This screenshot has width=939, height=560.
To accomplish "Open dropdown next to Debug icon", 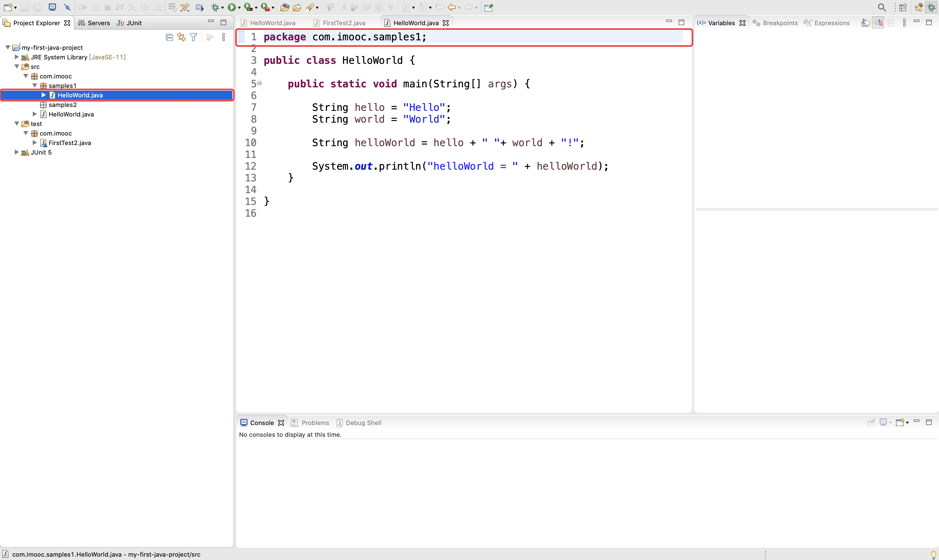I will pyautogui.click(x=223, y=8).
